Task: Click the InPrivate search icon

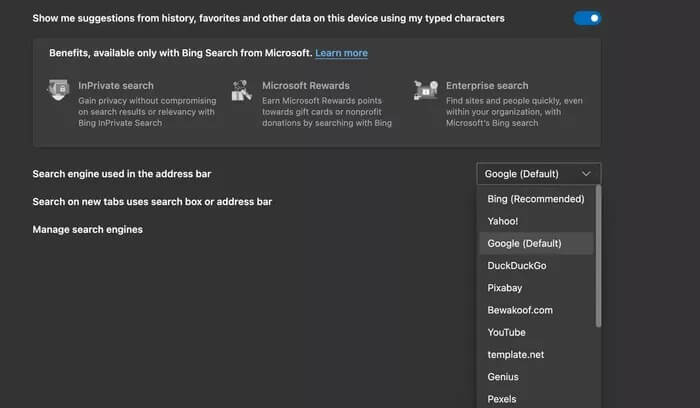Action: click(58, 90)
